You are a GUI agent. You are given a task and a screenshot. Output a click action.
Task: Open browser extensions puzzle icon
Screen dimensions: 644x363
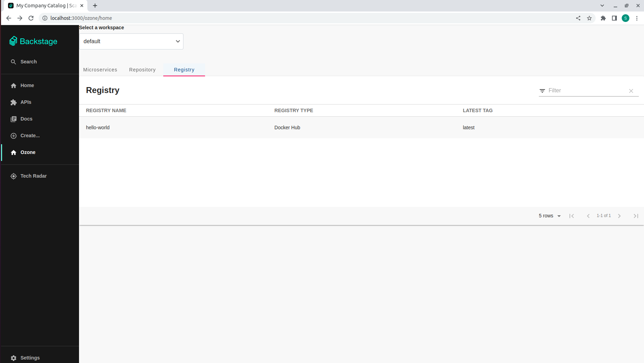point(603,18)
